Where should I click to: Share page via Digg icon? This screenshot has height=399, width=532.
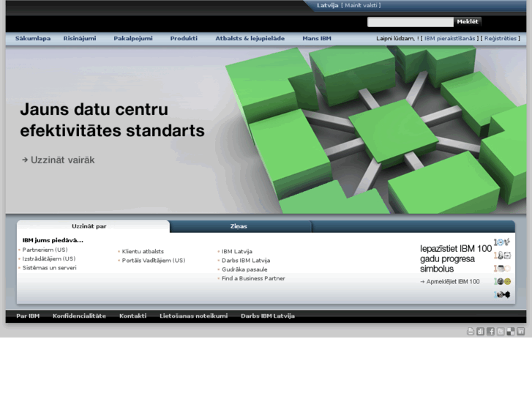click(481, 332)
